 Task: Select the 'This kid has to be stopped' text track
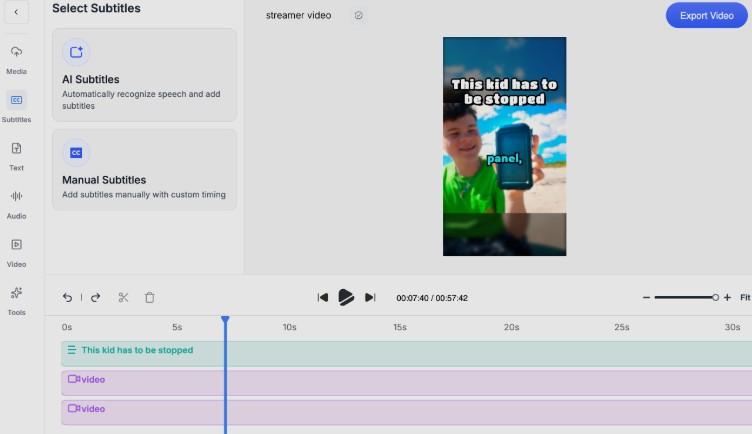pyautogui.click(x=406, y=353)
